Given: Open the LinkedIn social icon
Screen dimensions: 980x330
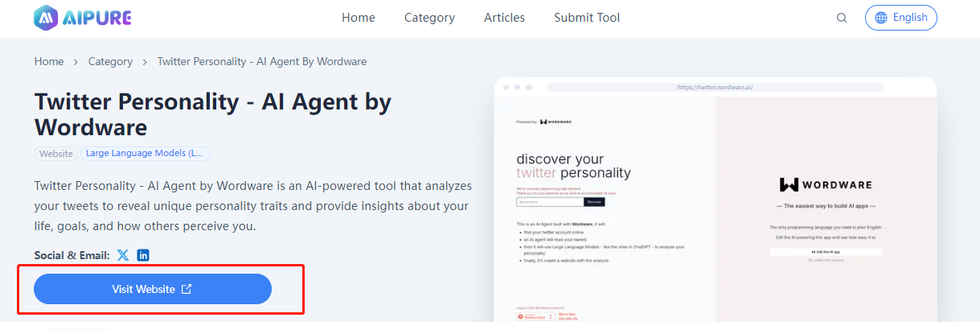Looking at the screenshot, I should coord(143,255).
